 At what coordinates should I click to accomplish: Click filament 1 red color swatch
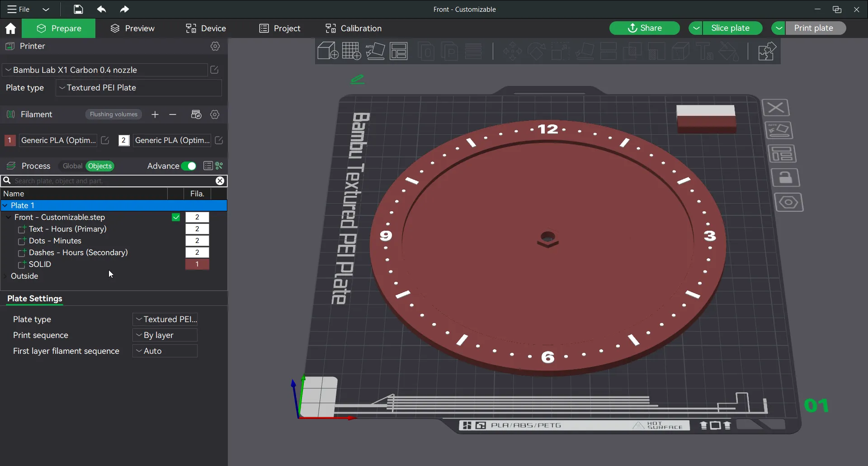pyautogui.click(x=9, y=140)
